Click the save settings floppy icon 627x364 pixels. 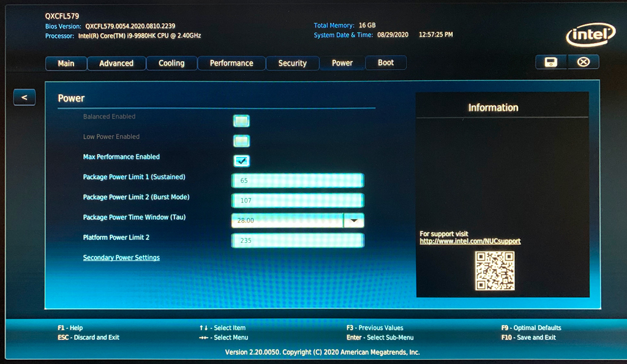coord(550,62)
